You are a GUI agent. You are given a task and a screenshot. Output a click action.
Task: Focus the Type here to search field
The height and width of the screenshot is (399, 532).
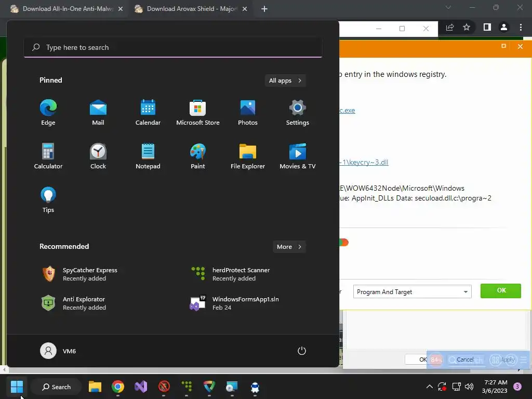point(173,47)
